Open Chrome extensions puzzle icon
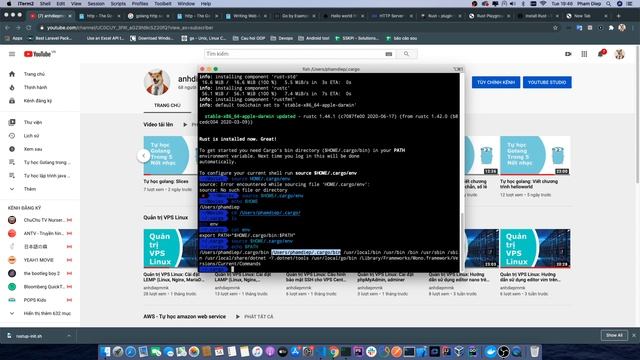The height and width of the screenshot is (360, 640). coord(611,28)
